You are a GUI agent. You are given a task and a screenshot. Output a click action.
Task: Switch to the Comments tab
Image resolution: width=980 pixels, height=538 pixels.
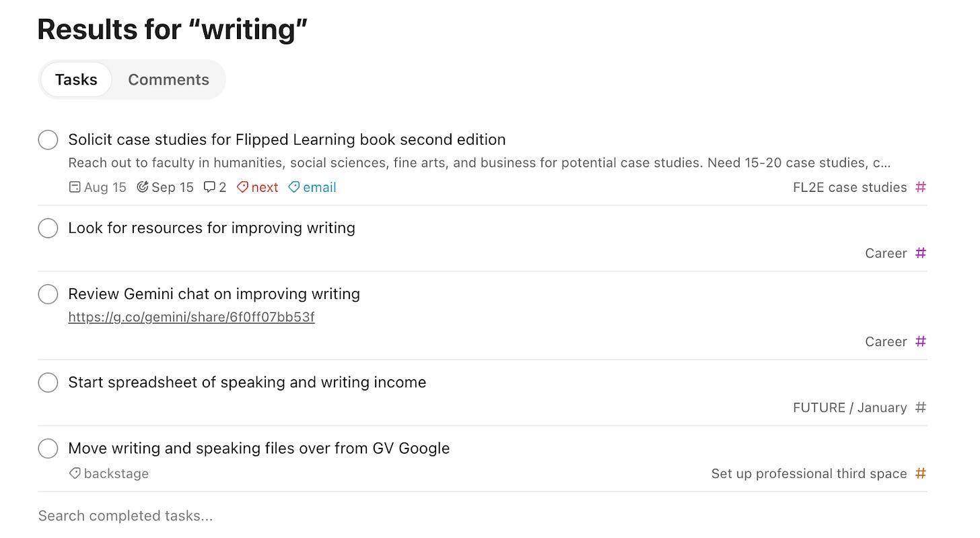coord(168,79)
